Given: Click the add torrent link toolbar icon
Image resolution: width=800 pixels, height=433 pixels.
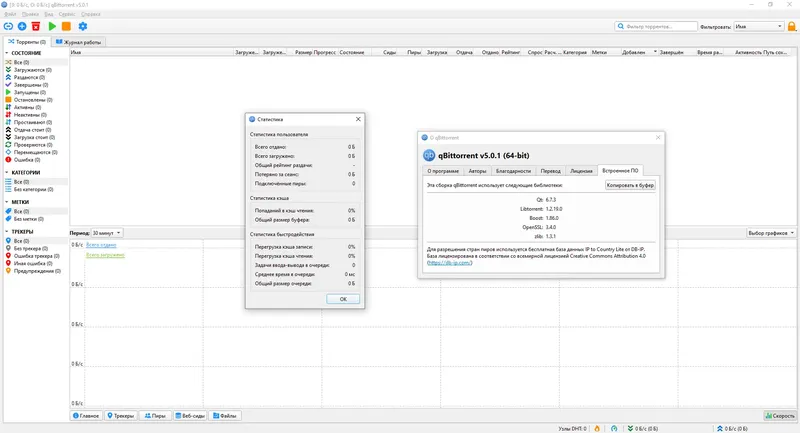Looking at the screenshot, I should point(8,26).
